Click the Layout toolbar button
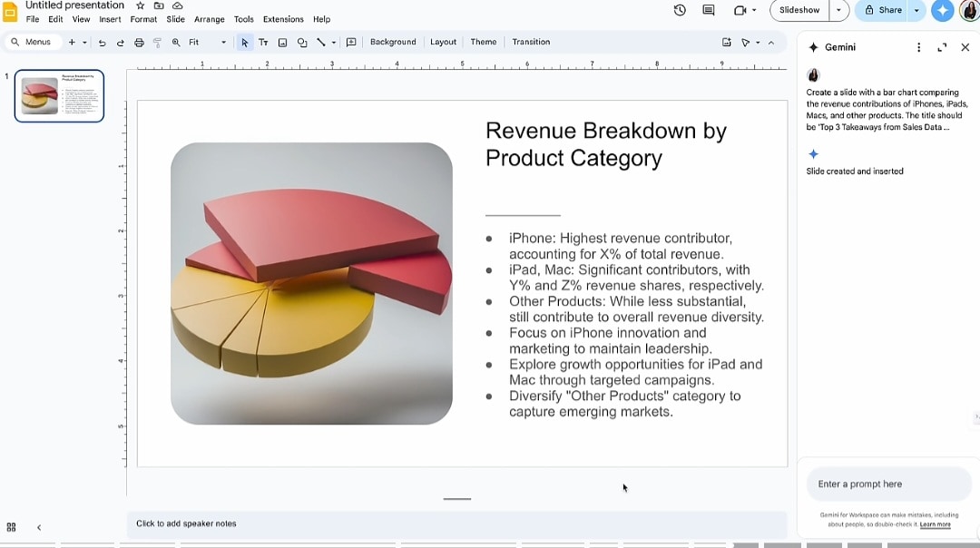This screenshot has height=548, width=980. pos(443,42)
